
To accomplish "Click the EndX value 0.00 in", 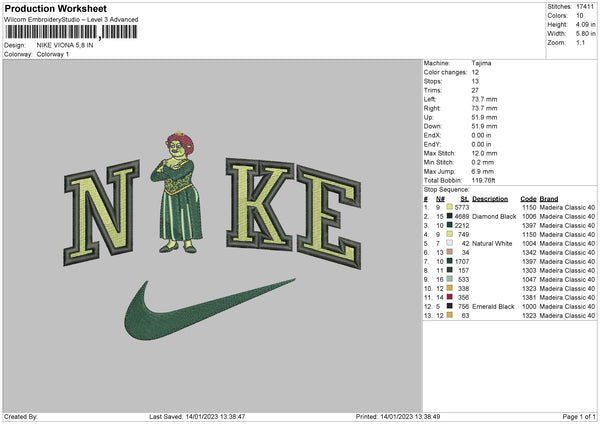I will 481,135.
